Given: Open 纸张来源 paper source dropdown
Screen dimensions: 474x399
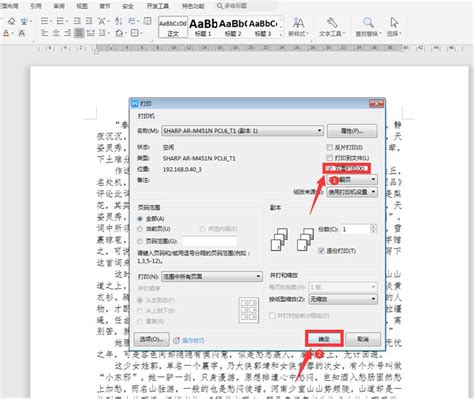Looking at the screenshot, I should pyautogui.click(x=352, y=192).
